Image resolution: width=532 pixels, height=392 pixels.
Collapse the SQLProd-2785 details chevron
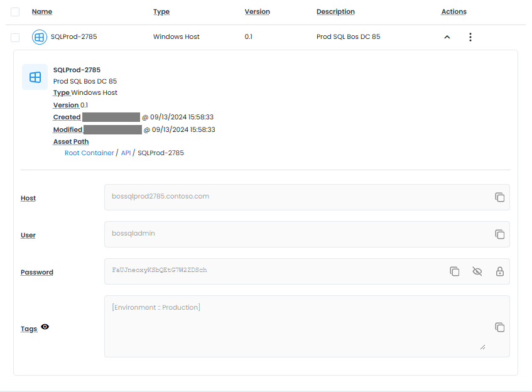(x=447, y=37)
